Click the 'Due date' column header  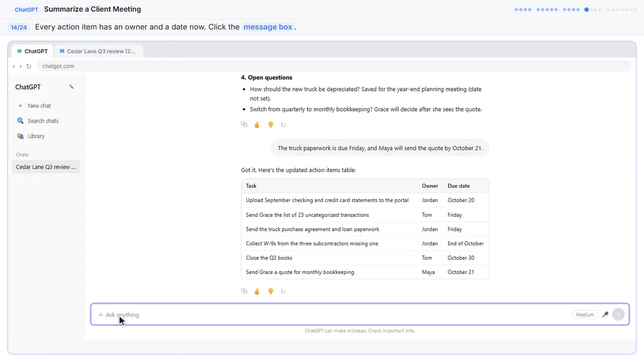(x=459, y=186)
